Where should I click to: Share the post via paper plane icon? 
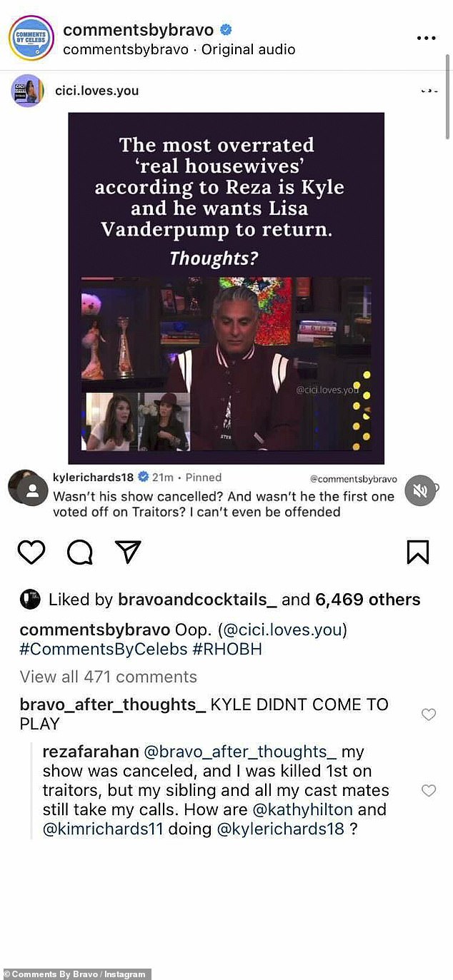128,552
